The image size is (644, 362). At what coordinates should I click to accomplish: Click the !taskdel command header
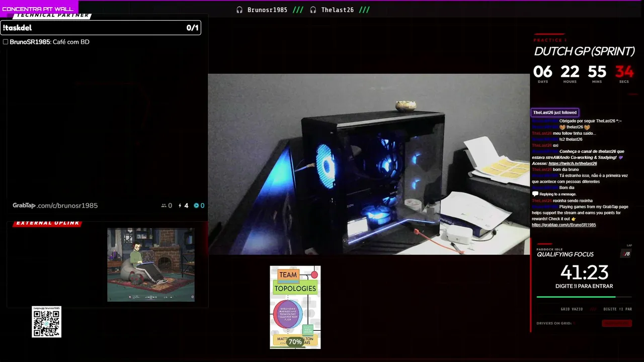(17, 28)
